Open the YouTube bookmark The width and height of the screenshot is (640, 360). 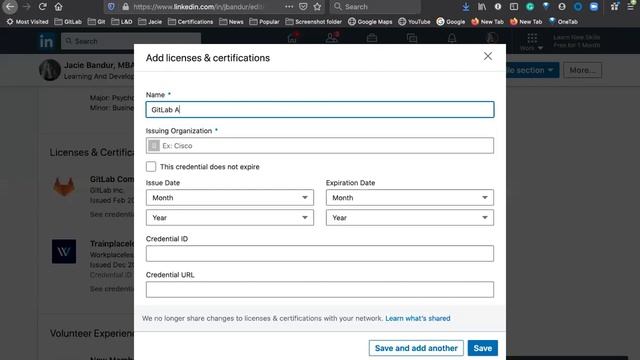(x=414, y=22)
